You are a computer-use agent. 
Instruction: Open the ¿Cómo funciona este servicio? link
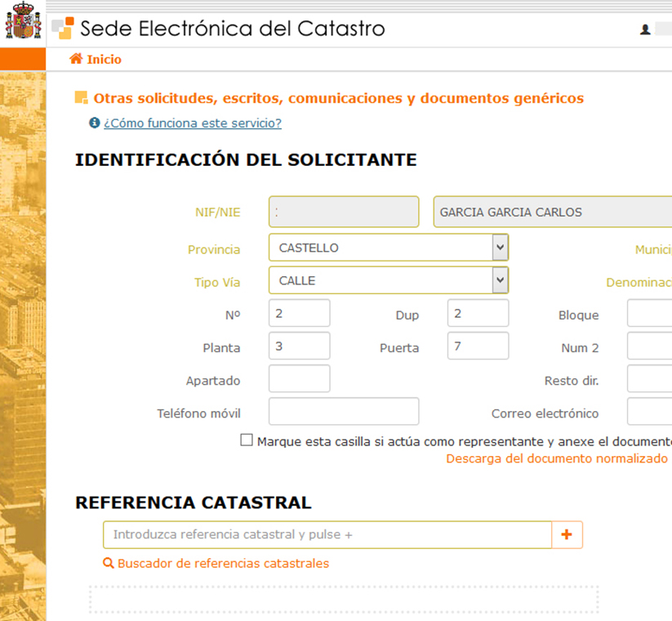tap(192, 123)
